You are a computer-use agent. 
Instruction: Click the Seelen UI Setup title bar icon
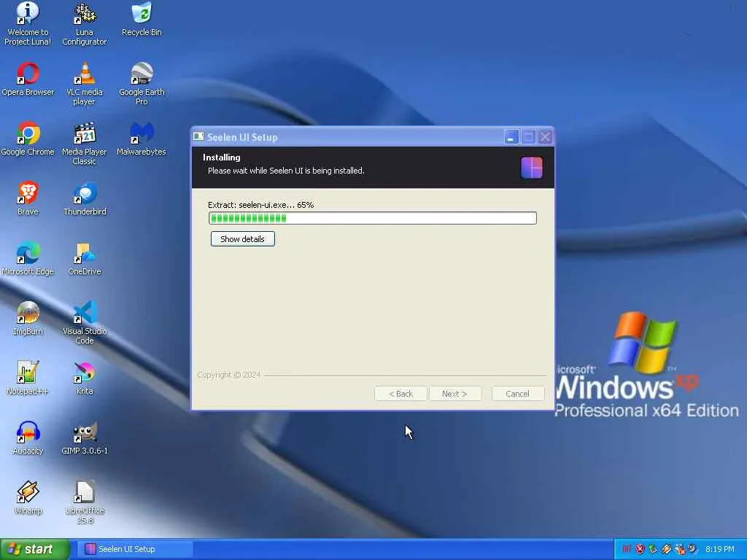(x=198, y=136)
